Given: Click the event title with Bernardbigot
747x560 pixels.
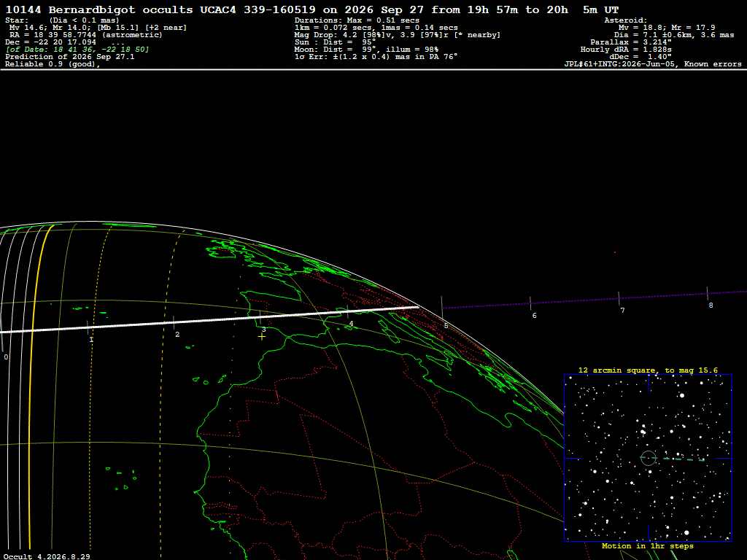Looking at the screenshot, I should pos(312,9).
